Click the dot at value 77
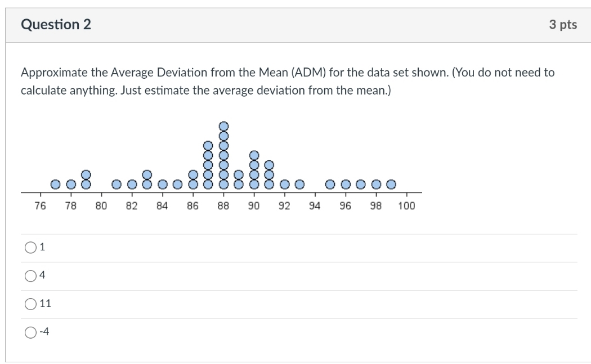Image resolution: width=591 pixels, height=364 pixels. pos(56,184)
